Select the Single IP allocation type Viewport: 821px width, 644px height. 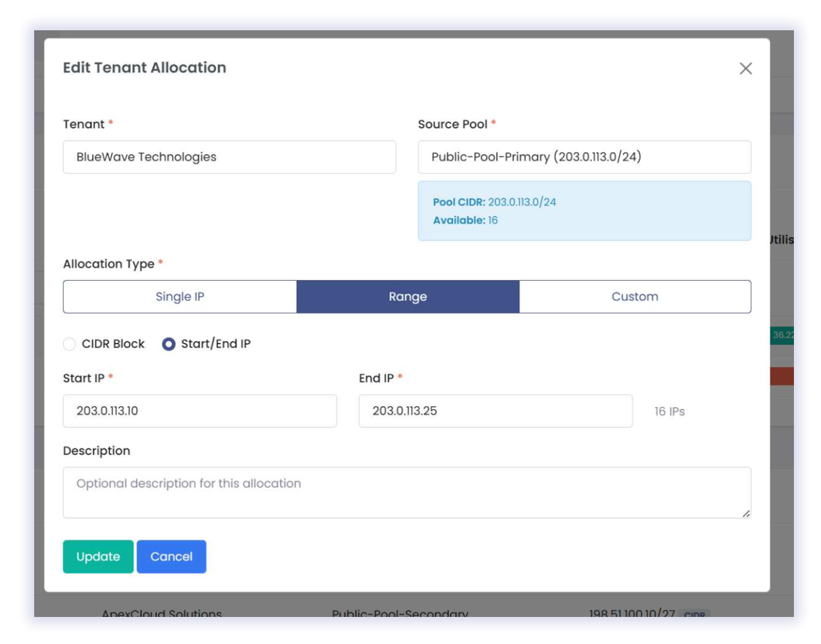(180, 297)
